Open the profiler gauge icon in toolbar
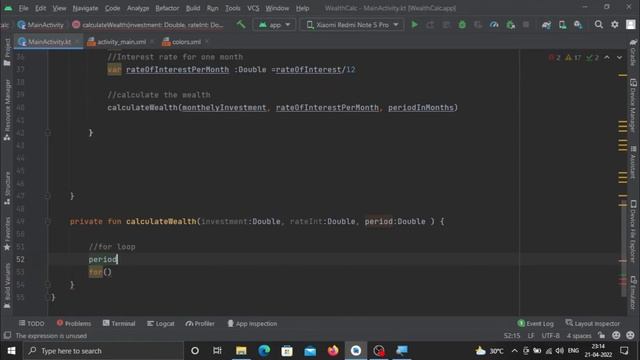Image resolution: width=640 pixels, height=360 pixels. [x=494, y=24]
